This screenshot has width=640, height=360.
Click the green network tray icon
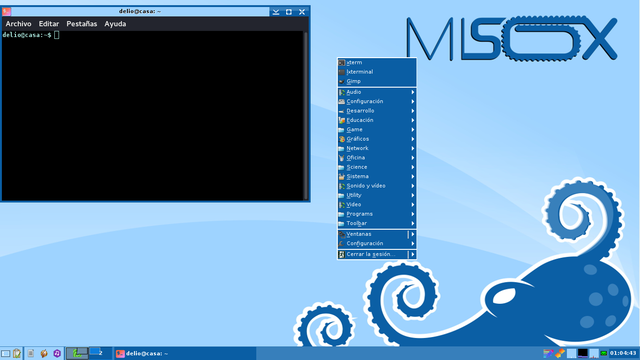pyautogui.click(x=604, y=353)
